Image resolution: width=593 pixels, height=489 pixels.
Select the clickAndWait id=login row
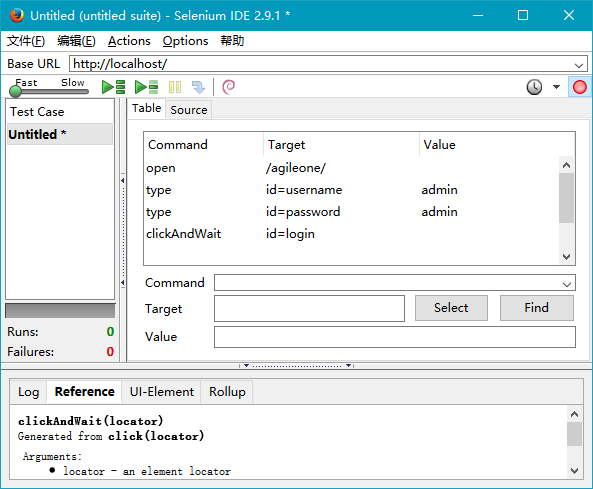pos(352,234)
